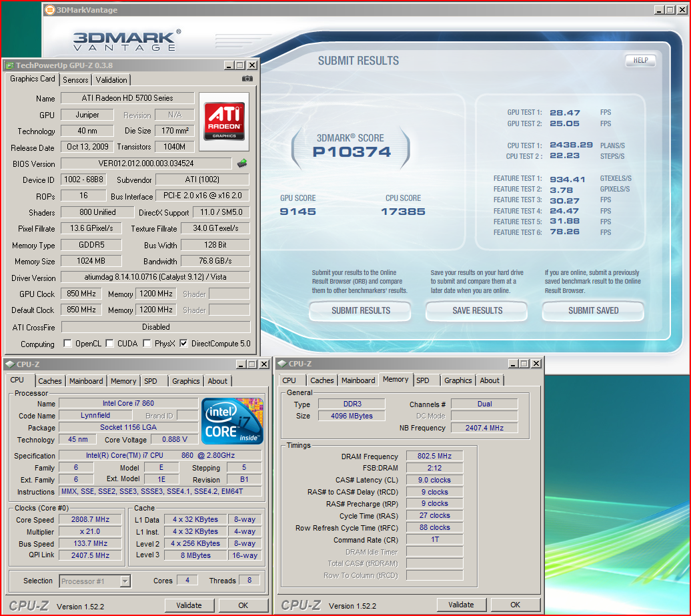Click the Threads value 8 field
691x616 pixels.
(x=249, y=580)
